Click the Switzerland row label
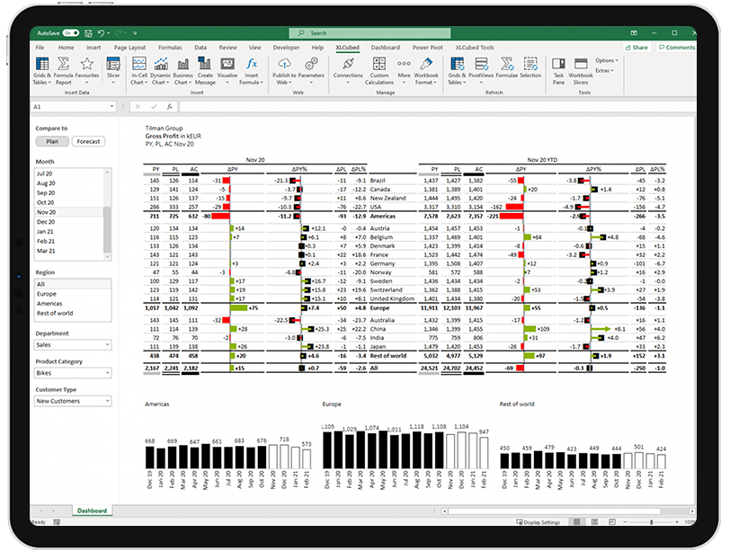The image size is (730, 560). coord(386,290)
